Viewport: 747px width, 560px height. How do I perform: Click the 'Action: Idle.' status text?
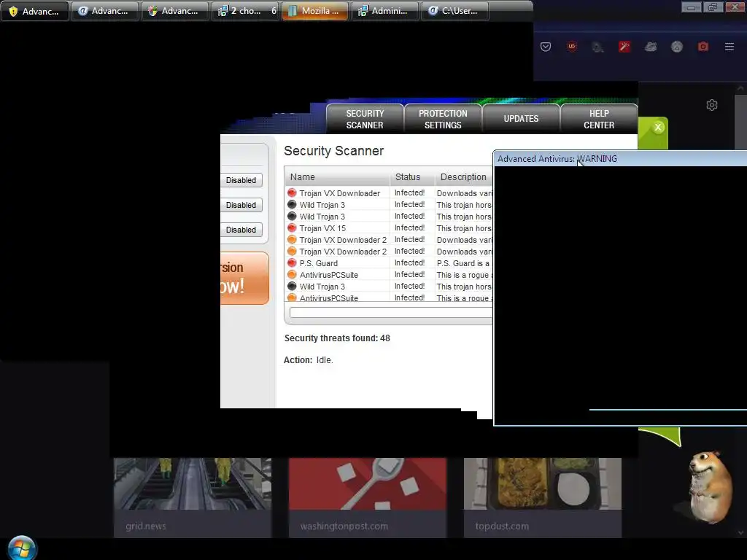click(309, 360)
